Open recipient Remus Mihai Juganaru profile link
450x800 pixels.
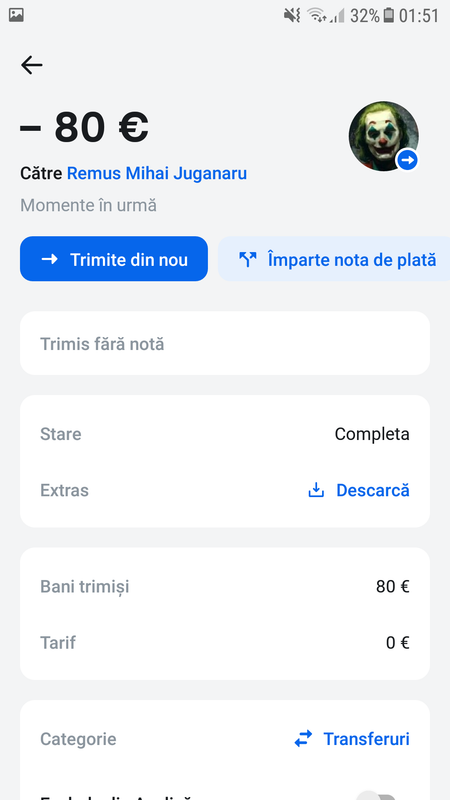(x=157, y=173)
